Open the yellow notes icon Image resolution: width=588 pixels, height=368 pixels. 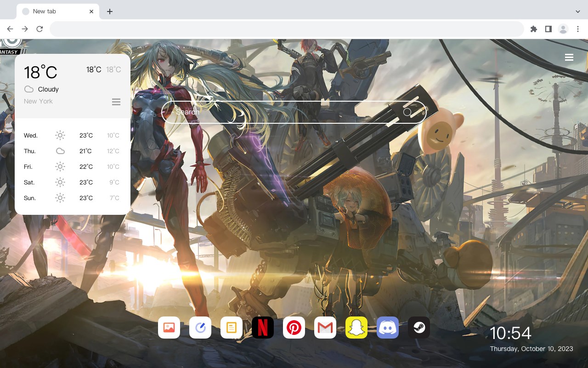[232, 328]
